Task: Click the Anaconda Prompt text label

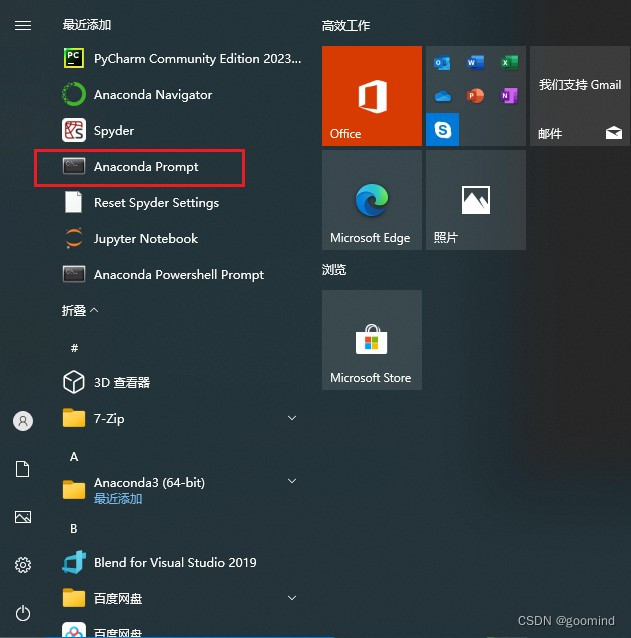Action: [146, 166]
